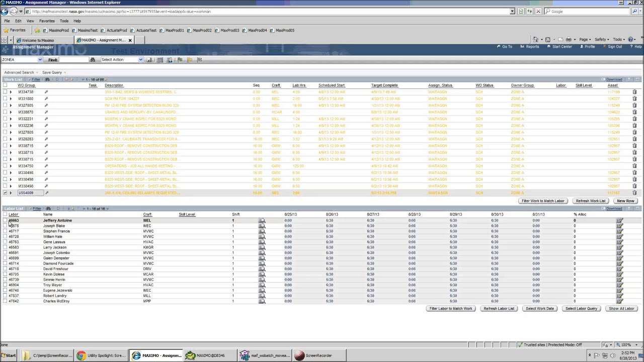Expand work order M334750 row details

click(x=11, y=166)
